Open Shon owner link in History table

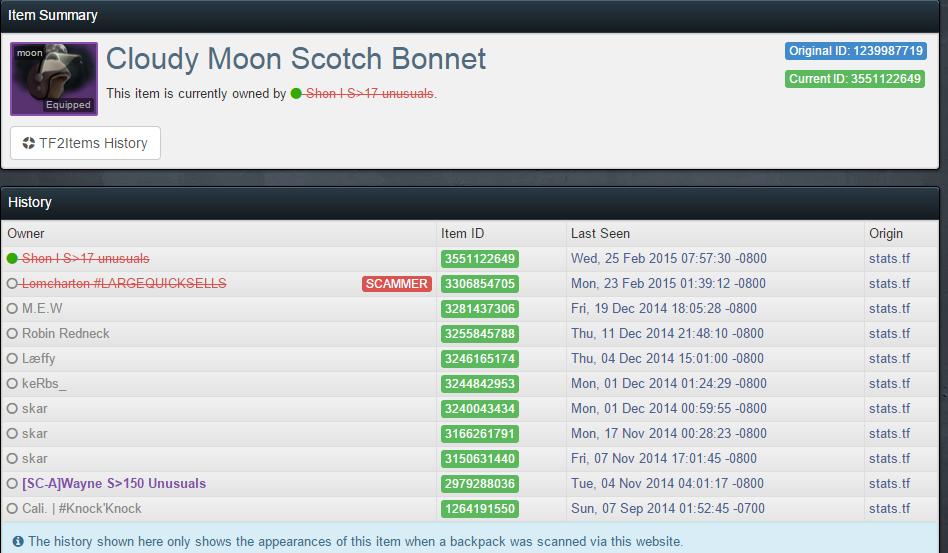85,259
